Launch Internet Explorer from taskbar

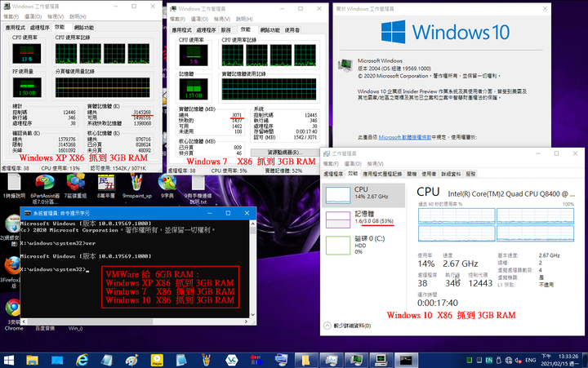coord(82,361)
